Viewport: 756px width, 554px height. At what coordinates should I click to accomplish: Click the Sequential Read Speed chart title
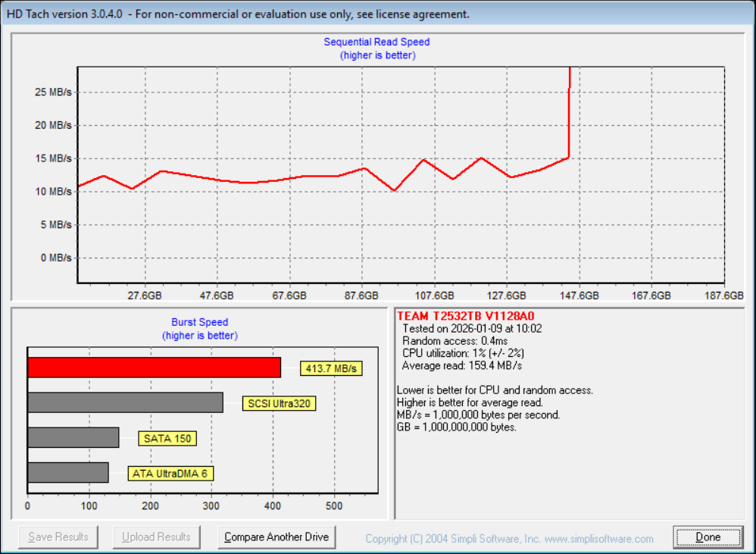376,42
